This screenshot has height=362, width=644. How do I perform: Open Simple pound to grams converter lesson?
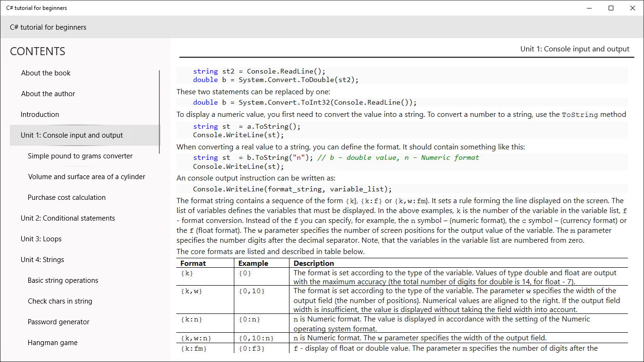pos(85,156)
